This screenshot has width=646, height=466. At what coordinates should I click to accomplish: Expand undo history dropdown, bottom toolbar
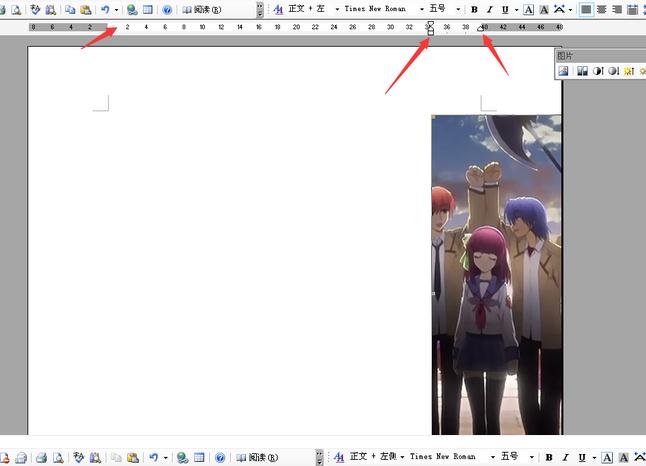point(165,458)
